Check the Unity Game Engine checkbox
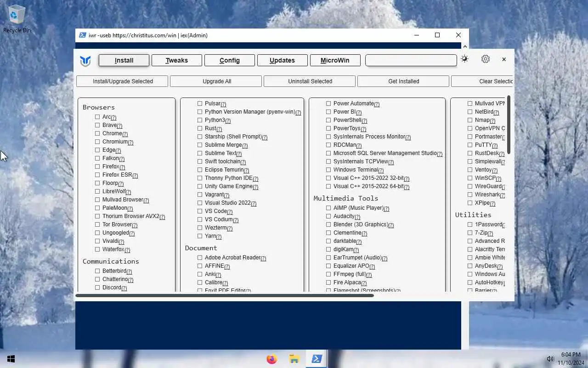This screenshot has height=368, width=588. click(200, 186)
